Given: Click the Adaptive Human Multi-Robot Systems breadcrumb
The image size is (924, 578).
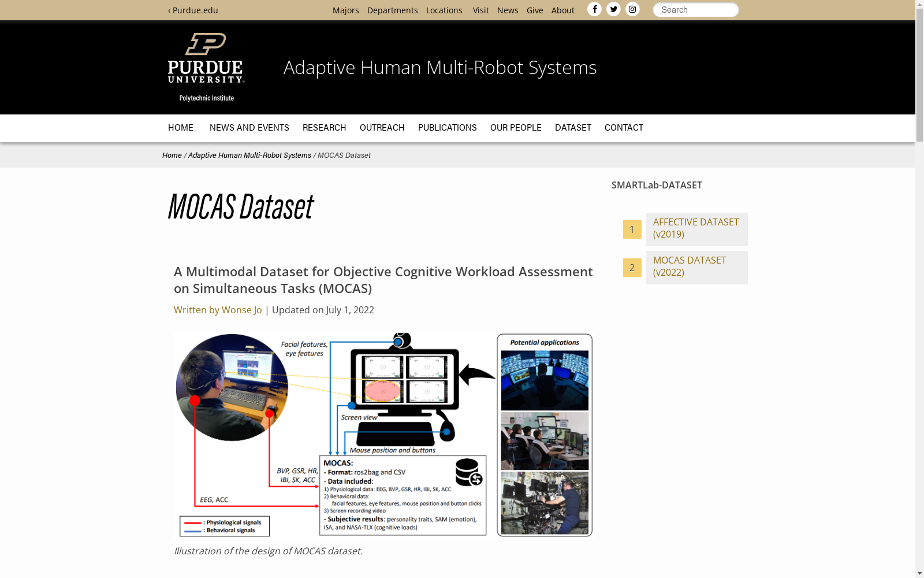Looking at the screenshot, I should click(x=249, y=155).
